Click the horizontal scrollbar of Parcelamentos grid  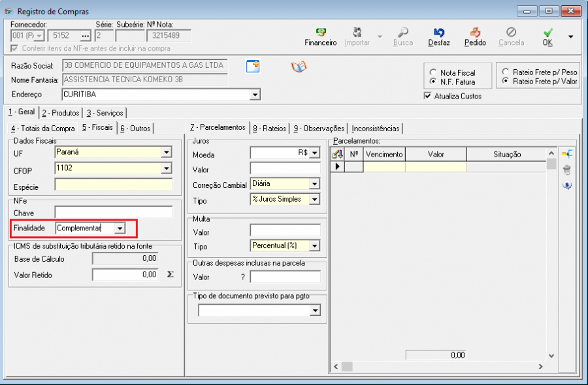(x=444, y=367)
